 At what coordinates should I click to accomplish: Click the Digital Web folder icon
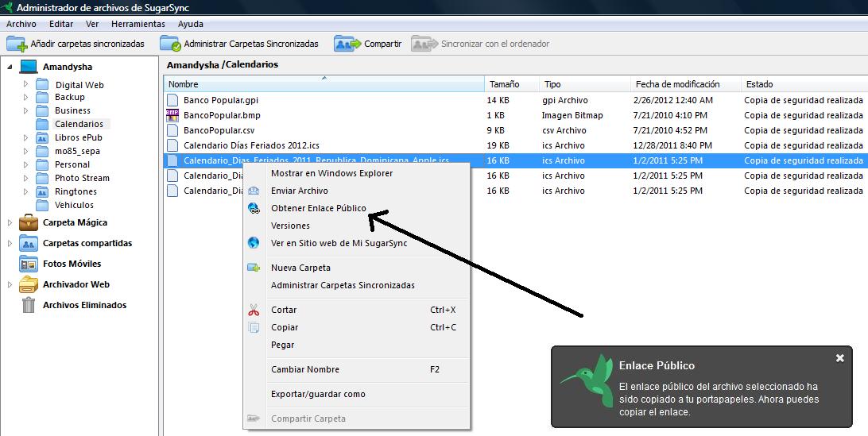point(42,84)
